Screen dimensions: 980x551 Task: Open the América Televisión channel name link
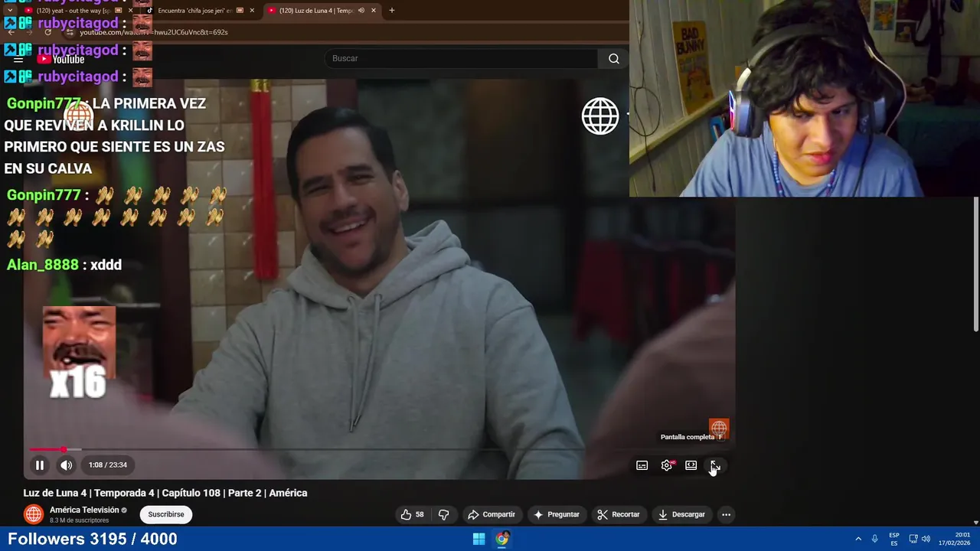84,510
